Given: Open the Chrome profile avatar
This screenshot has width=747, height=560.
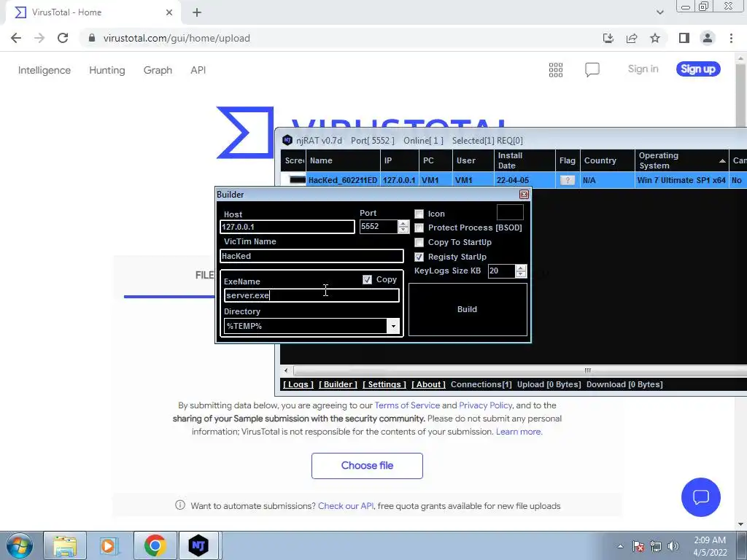Looking at the screenshot, I should point(708,38).
